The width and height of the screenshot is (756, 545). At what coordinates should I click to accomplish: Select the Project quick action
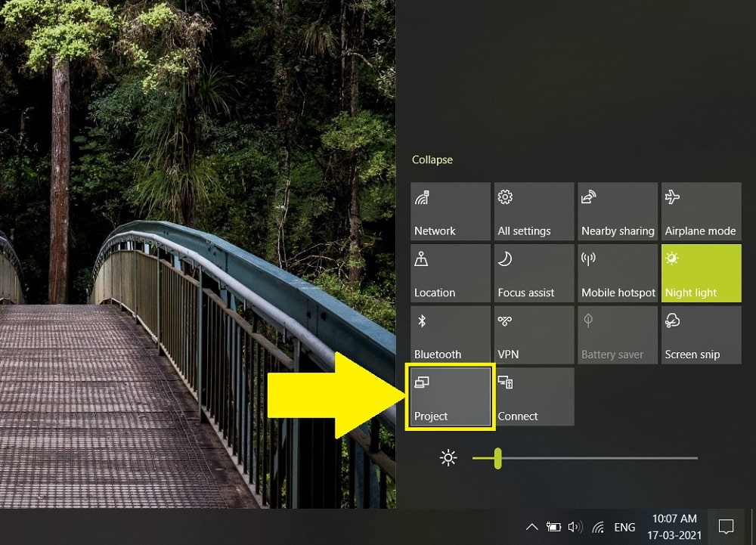(x=450, y=396)
